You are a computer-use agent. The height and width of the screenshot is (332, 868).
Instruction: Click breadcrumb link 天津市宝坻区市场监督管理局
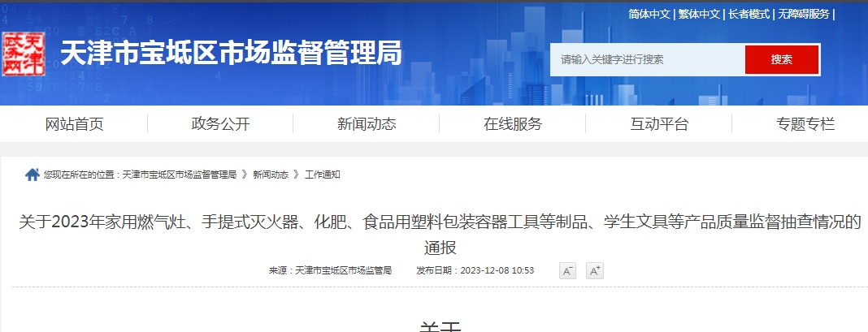click(x=180, y=175)
